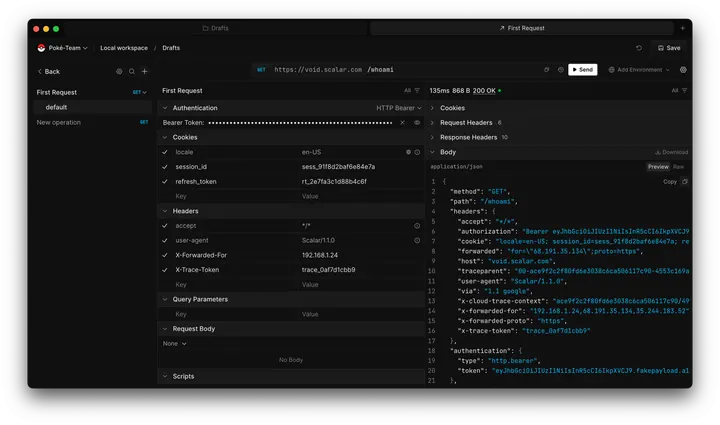This screenshot has height=425, width=720.
Task: Uncheck the X-Forwarded-For header checkbox
Action: point(165,255)
